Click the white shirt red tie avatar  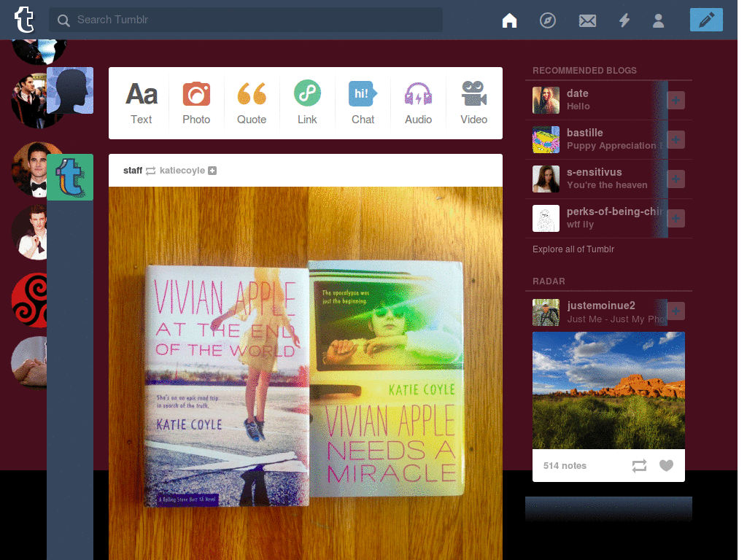coord(29,233)
